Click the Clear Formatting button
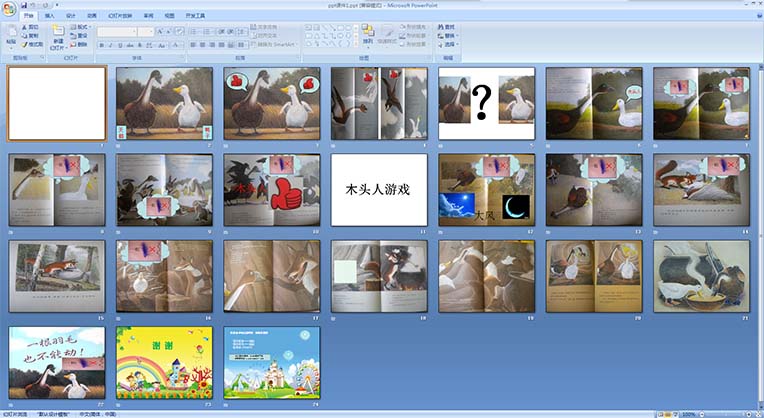 point(179,32)
